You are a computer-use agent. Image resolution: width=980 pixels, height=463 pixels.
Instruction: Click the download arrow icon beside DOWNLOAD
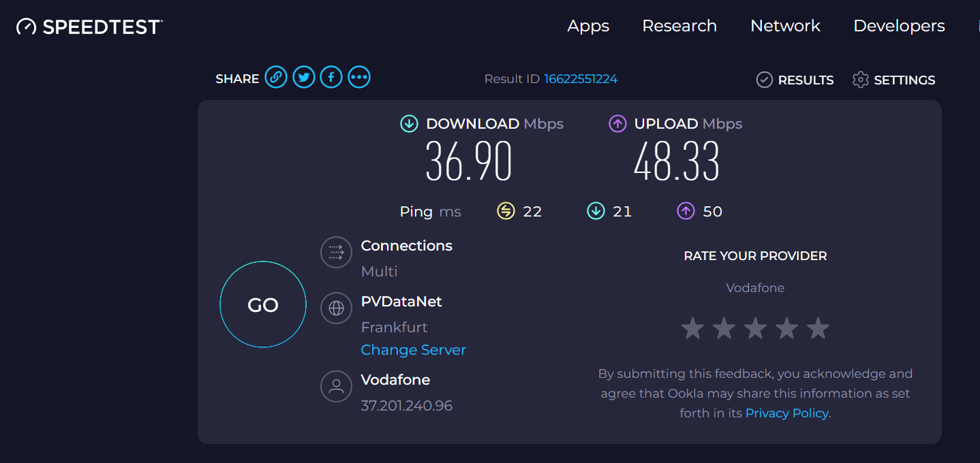409,123
